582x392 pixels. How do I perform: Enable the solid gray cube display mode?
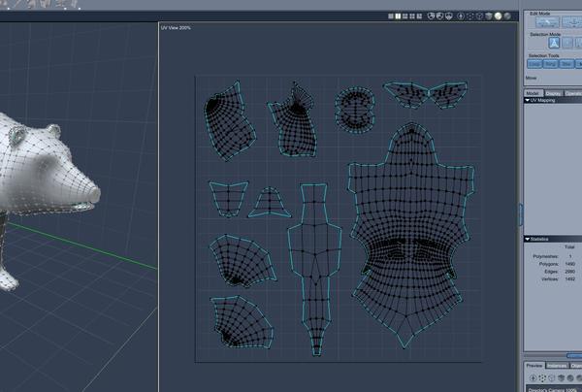coord(489,16)
